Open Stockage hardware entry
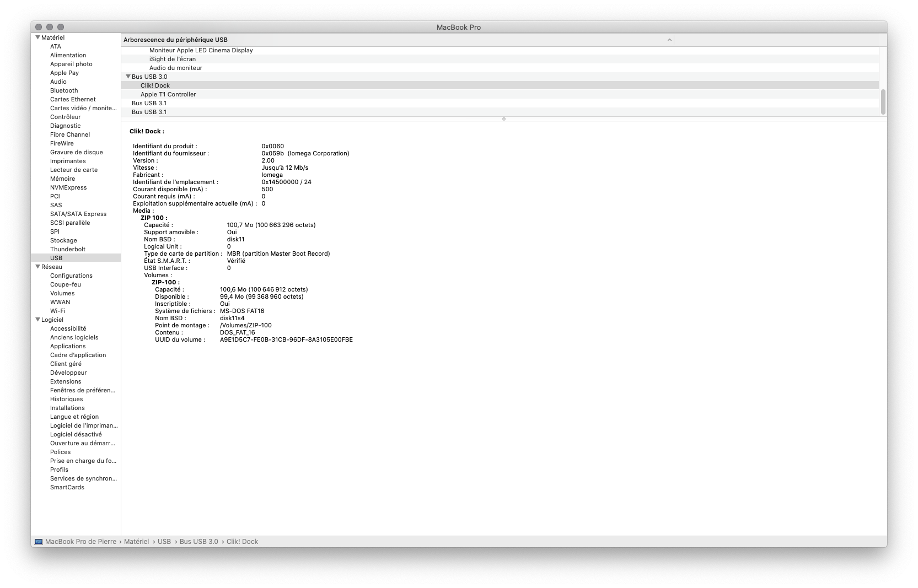Viewport: 918px width, 588px height. (x=63, y=240)
